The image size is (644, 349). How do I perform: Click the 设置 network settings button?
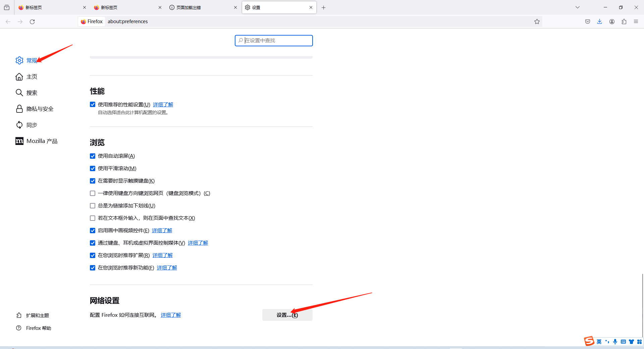(x=287, y=315)
